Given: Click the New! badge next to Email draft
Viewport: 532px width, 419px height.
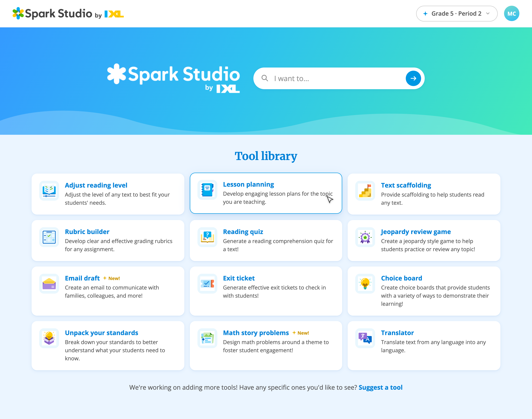Looking at the screenshot, I should point(112,278).
